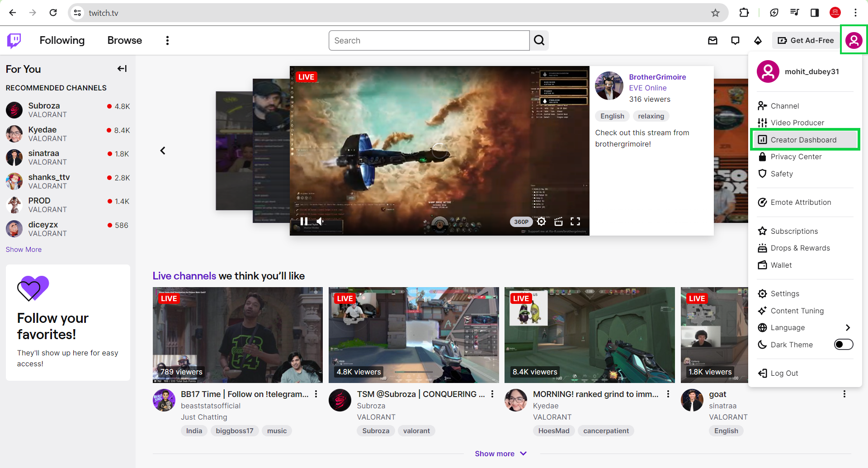Image resolution: width=868 pixels, height=468 pixels.
Task: Open options for the goat stream
Action: pos(844,394)
